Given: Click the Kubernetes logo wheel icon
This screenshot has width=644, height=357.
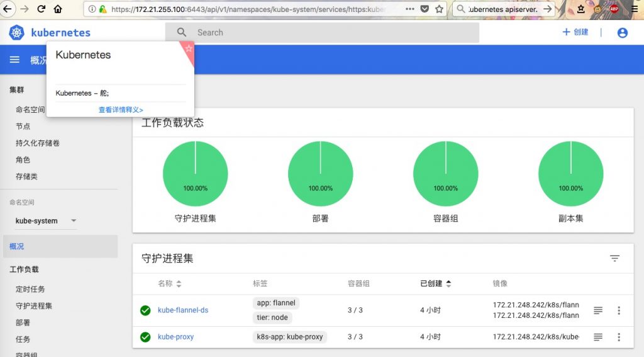Looking at the screenshot, I should pyautogui.click(x=17, y=33).
